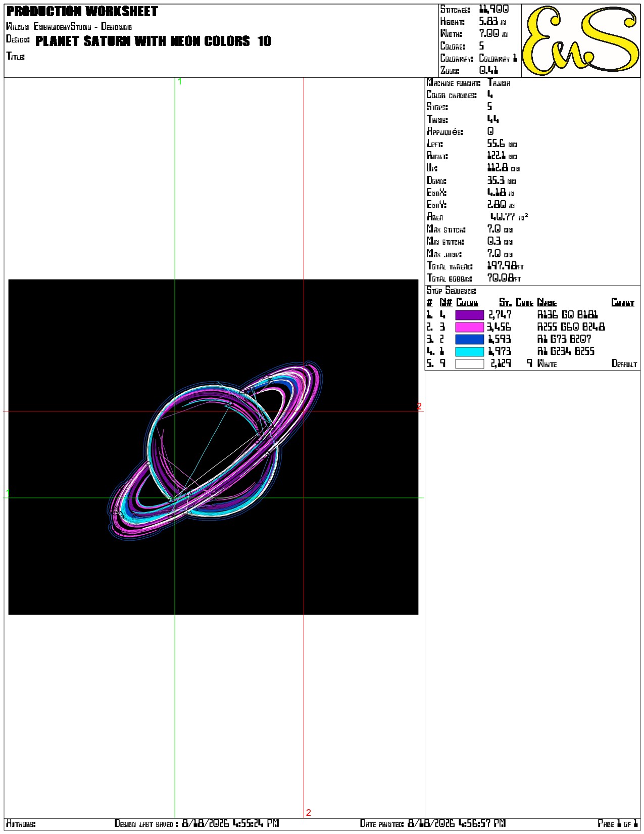Click the dark blue thread swatch

(469, 339)
